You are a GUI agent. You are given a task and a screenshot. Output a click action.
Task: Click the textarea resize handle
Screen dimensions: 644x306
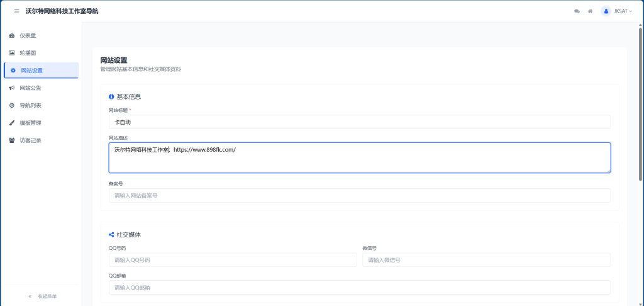pos(608,170)
